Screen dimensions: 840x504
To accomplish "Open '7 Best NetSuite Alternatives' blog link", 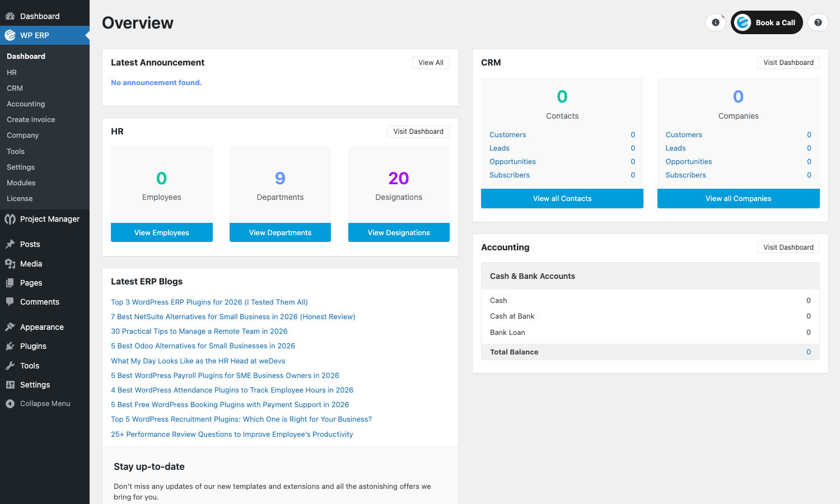I will point(233,316).
